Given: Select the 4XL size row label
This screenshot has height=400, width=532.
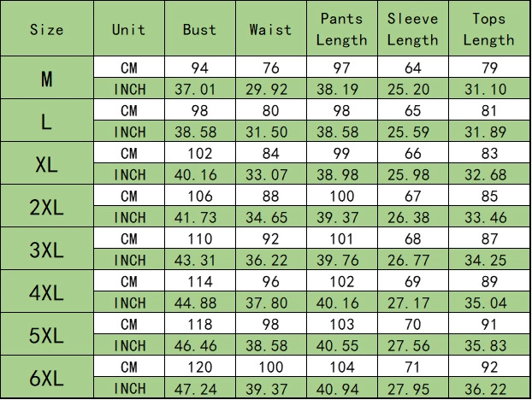Looking at the screenshot, I should pyautogui.click(x=46, y=292).
